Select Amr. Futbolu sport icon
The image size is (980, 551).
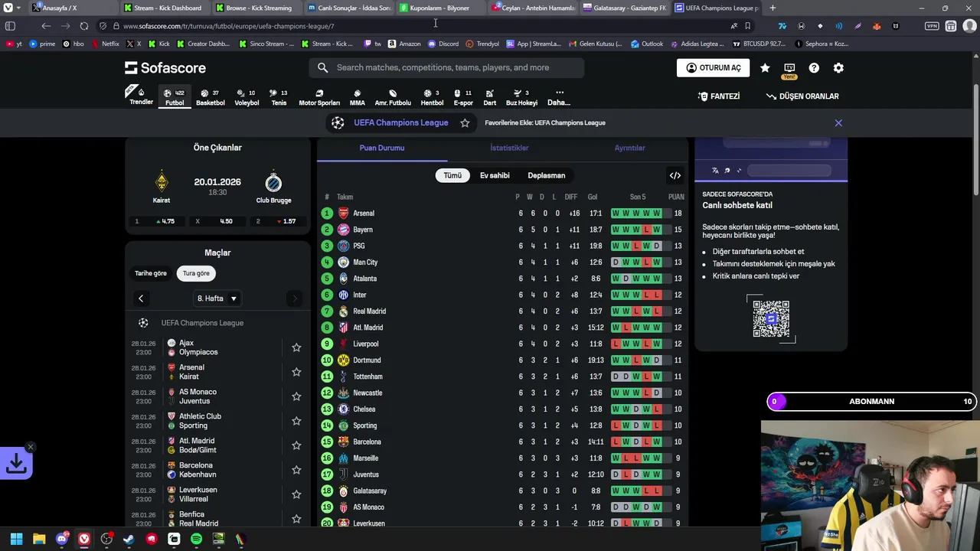(393, 97)
